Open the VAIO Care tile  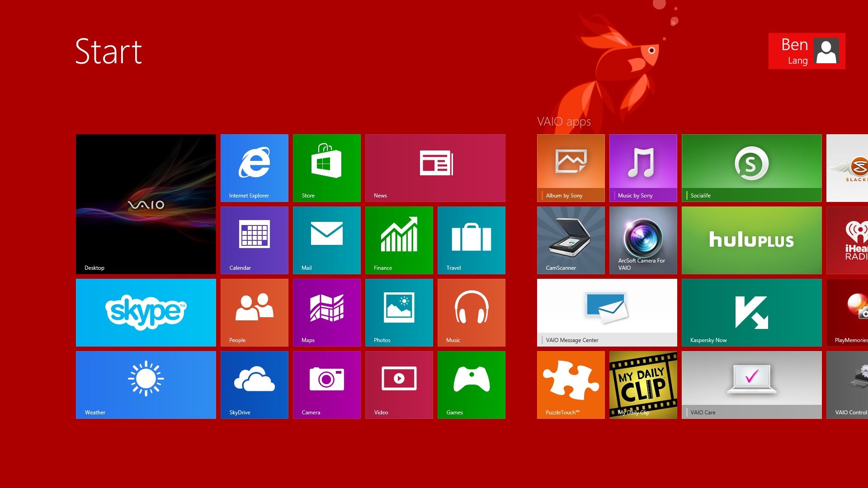(752, 385)
